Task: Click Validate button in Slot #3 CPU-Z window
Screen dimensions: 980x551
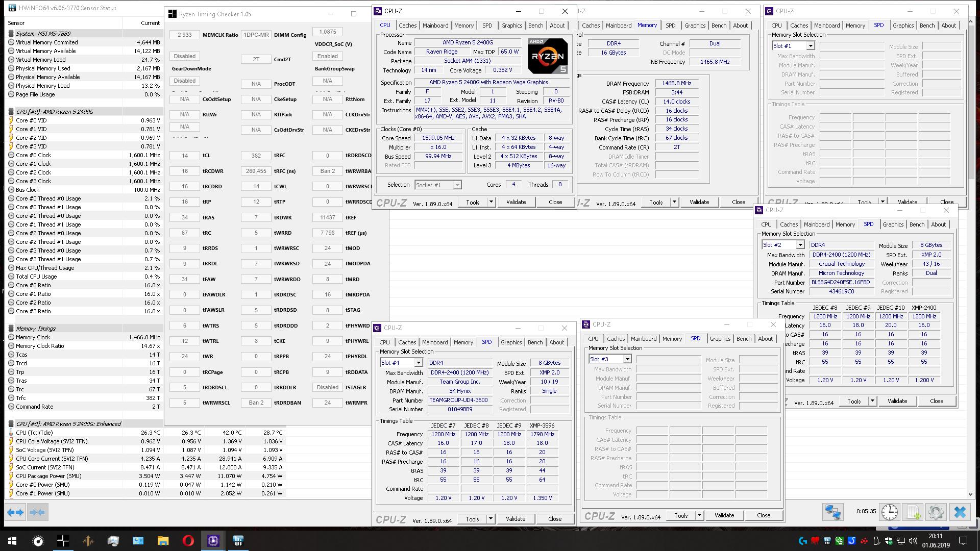Action: pos(724,515)
